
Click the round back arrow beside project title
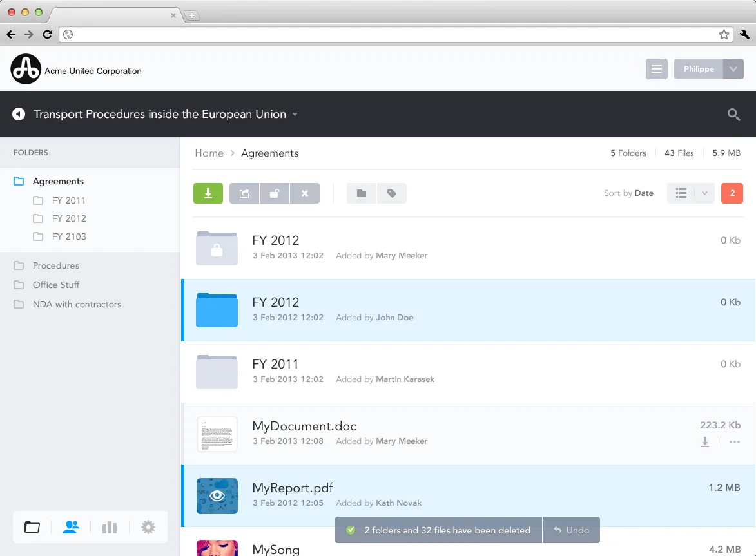19,114
